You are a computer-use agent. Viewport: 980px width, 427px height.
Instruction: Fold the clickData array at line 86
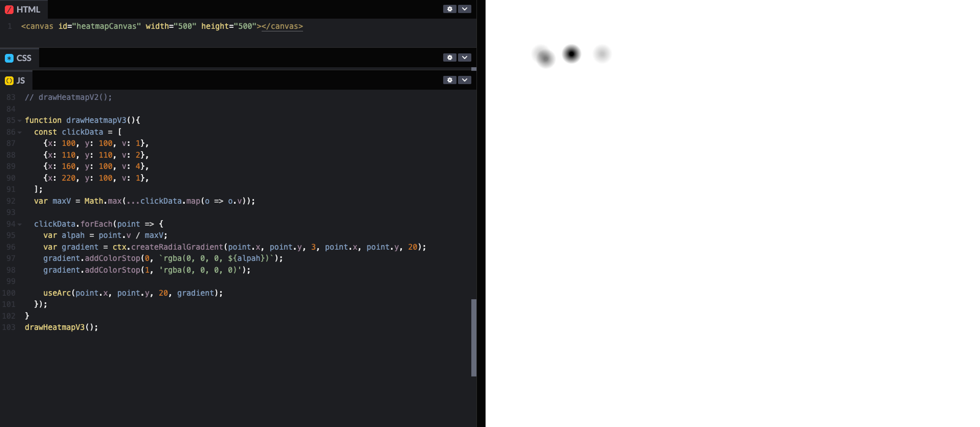coord(20,132)
